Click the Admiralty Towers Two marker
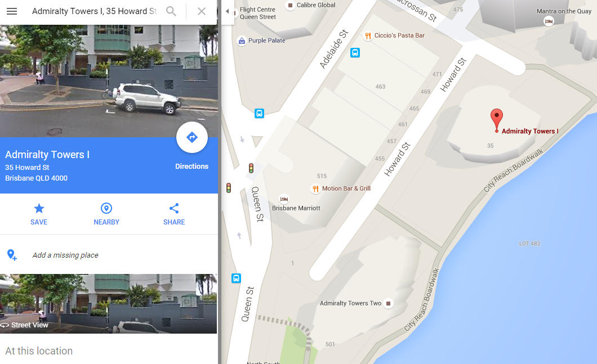597x364 pixels. coord(389,304)
